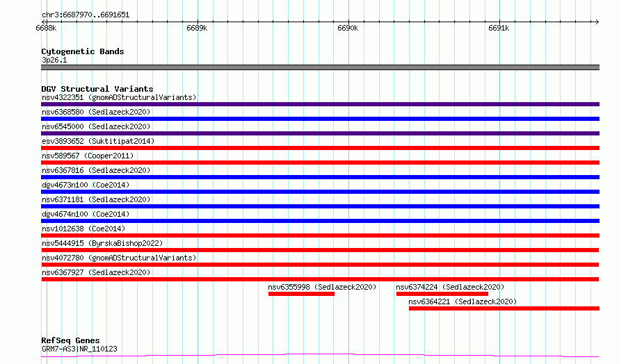The image size is (619, 364).
Task: Click the esv3893652 (Suktitipat2014) variant label
Action: [98, 141]
